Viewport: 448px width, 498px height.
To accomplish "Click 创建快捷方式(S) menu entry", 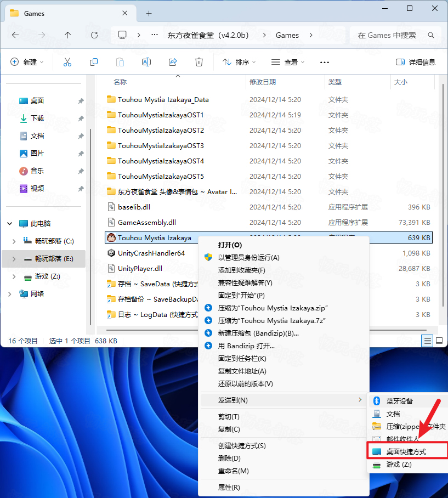I will (283, 445).
